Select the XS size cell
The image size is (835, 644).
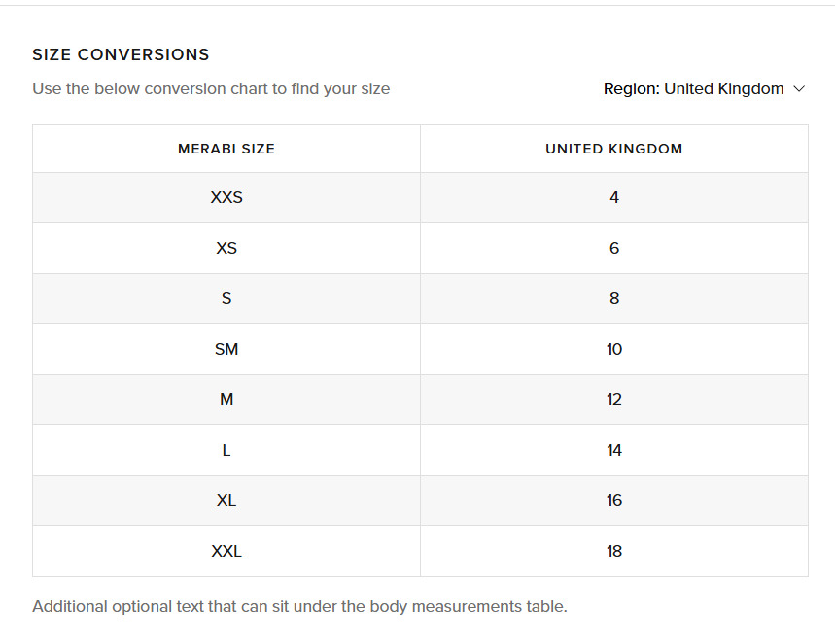[226, 248]
